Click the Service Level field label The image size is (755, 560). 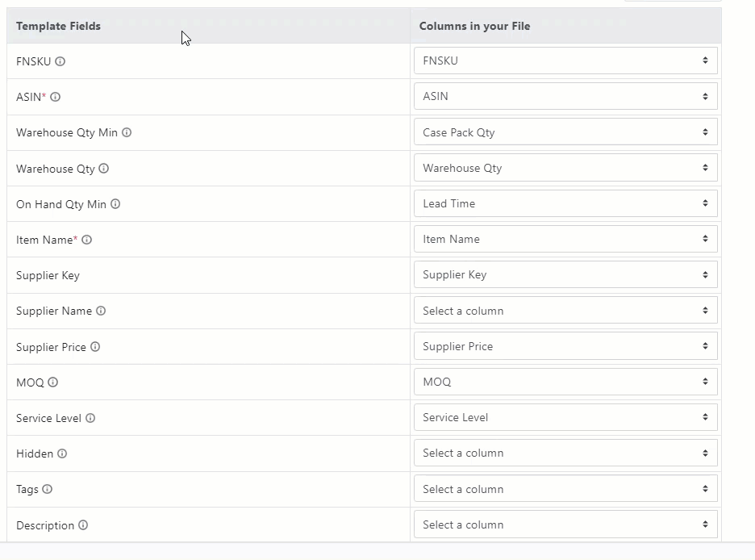48,418
